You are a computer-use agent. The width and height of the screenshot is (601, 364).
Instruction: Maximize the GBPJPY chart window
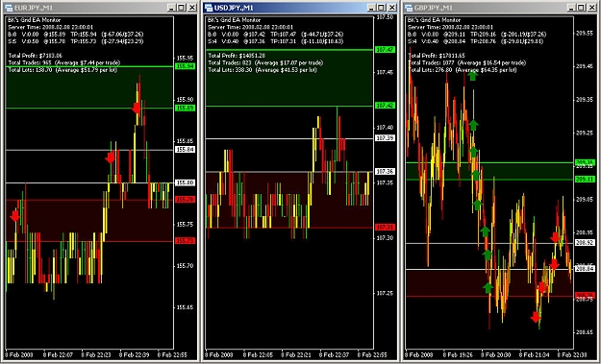(x=581, y=8)
